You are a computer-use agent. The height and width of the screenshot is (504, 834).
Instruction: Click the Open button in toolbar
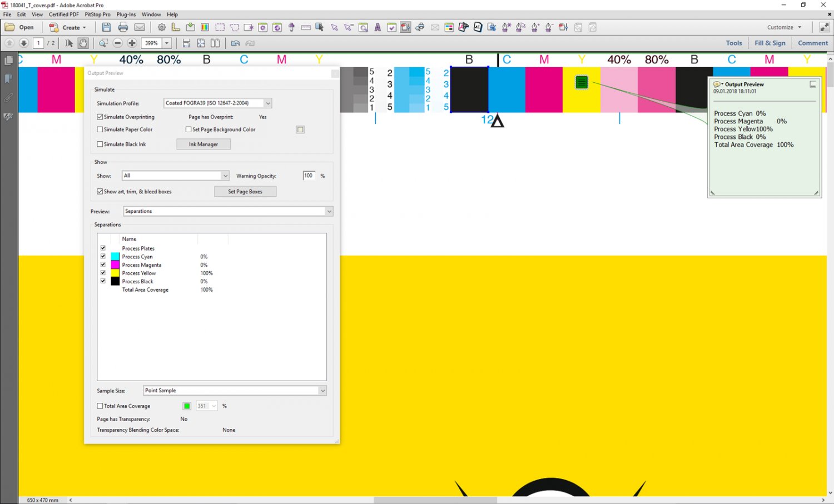pyautogui.click(x=19, y=27)
